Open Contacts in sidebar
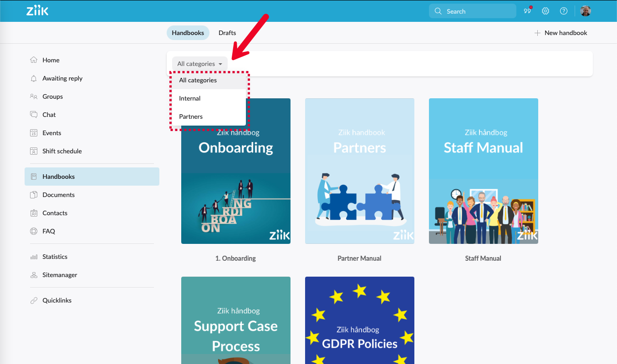 coord(92,213)
